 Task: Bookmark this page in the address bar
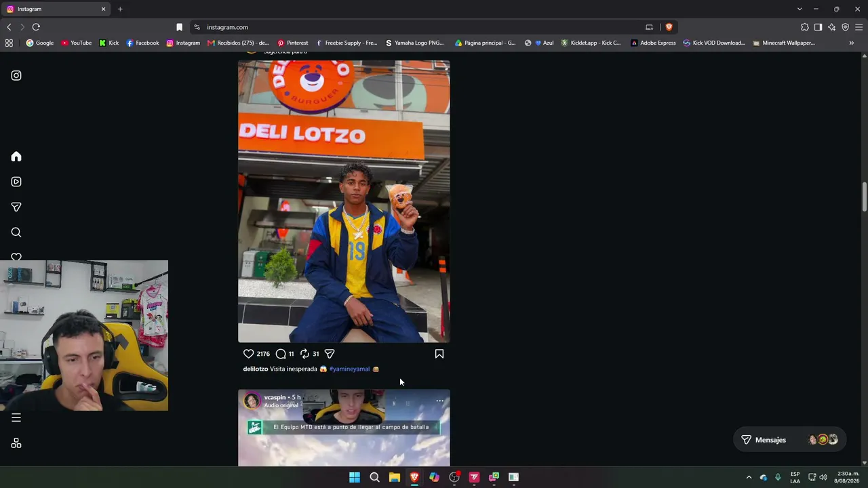coord(179,27)
